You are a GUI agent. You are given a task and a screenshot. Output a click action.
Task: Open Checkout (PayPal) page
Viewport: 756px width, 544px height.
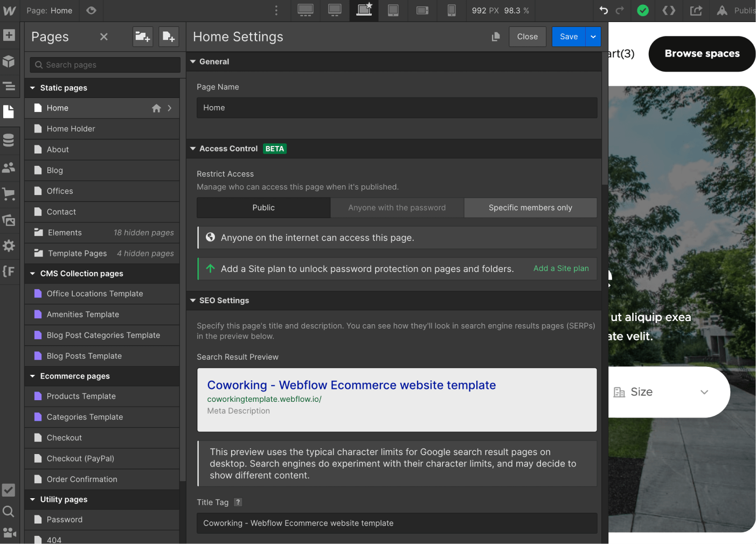(x=102, y=458)
